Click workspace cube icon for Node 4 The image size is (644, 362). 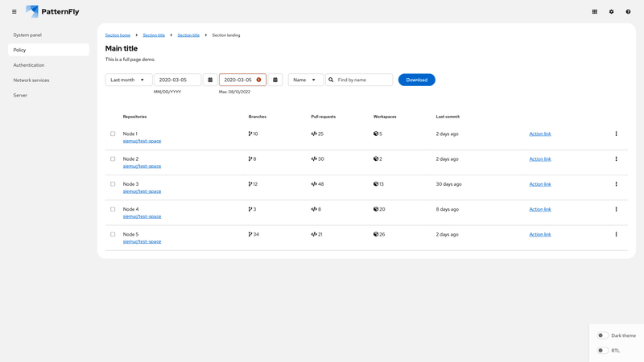coord(376,209)
